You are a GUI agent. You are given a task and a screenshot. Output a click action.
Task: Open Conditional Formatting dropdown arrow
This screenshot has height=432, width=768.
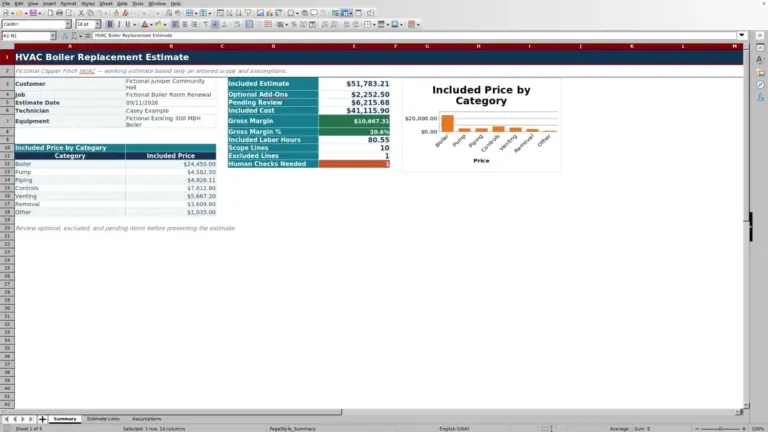418,24
